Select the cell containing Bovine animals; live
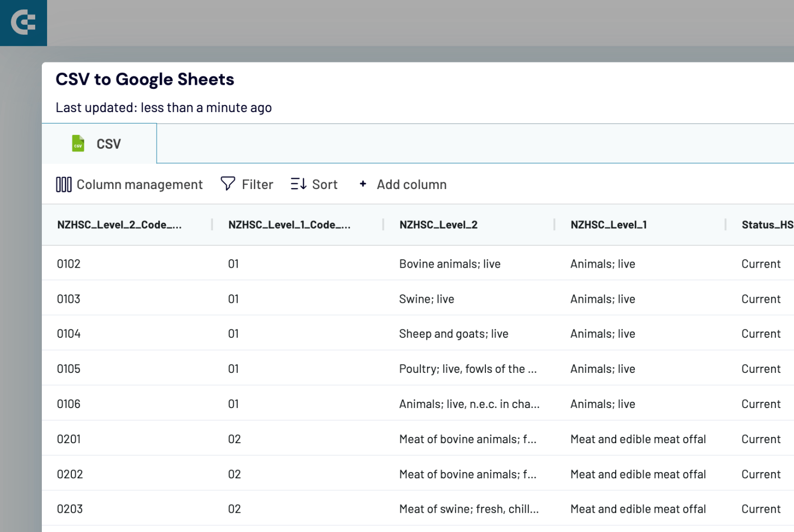Image resolution: width=794 pixels, height=532 pixels. tap(449, 263)
